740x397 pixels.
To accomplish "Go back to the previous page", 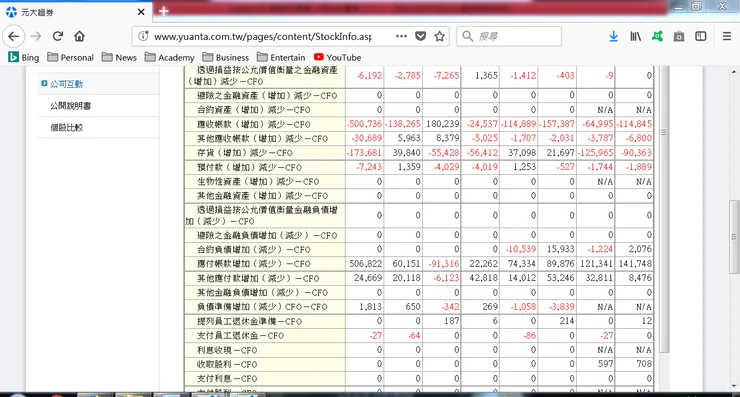I will click(14, 36).
